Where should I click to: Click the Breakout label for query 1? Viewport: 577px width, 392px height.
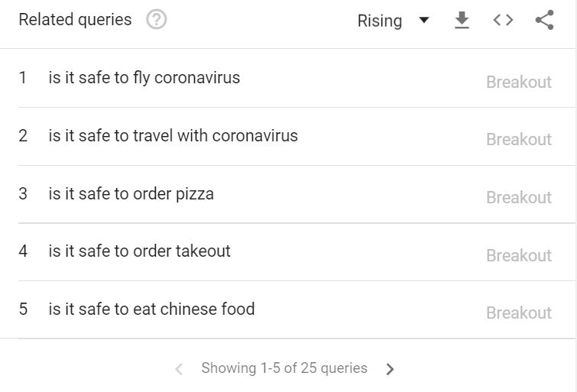coord(519,82)
